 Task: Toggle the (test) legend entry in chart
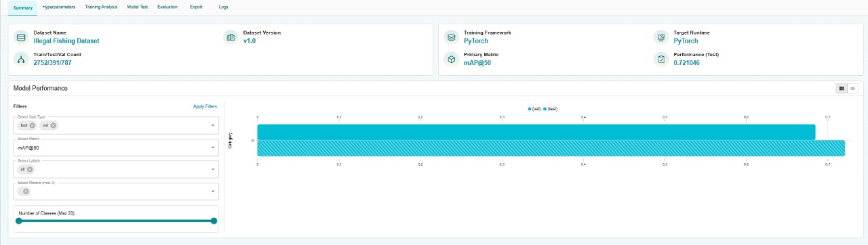[551, 108]
